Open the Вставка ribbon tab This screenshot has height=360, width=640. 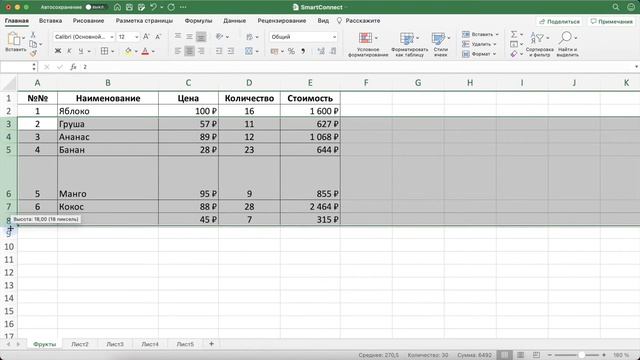pos(51,20)
